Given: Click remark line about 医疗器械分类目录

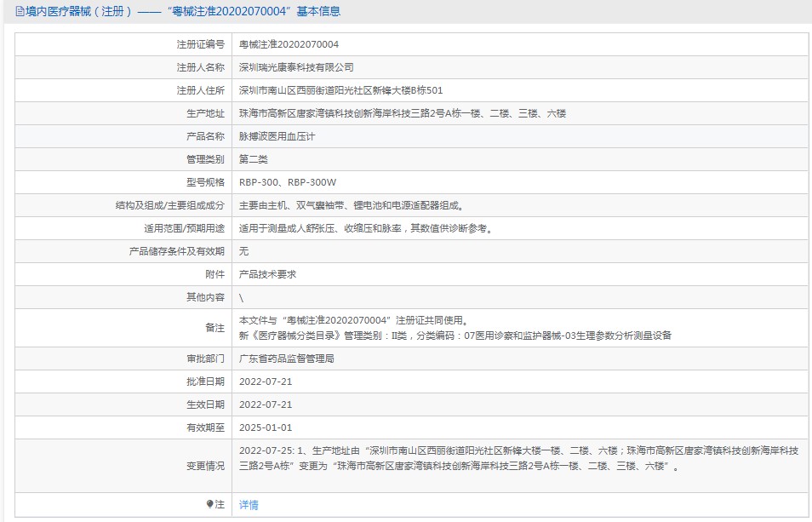Looking at the screenshot, I should [x=455, y=336].
